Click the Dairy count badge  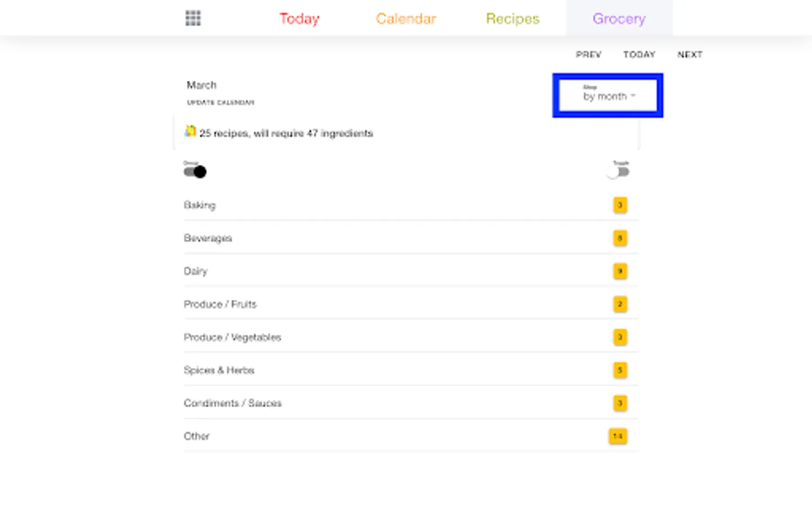click(620, 271)
